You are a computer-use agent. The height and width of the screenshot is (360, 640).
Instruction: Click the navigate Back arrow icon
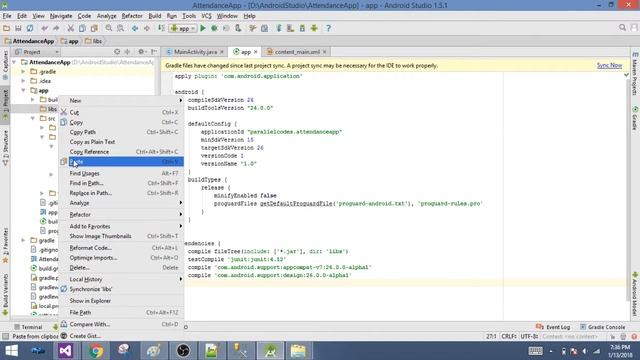click(135, 28)
